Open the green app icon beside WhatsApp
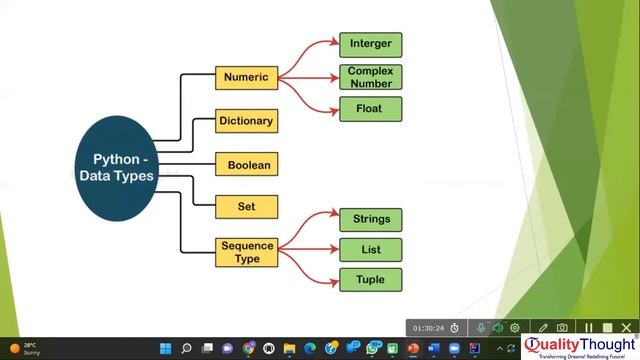The width and height of the screenshot is (640, 360). (x=393, y=349)
